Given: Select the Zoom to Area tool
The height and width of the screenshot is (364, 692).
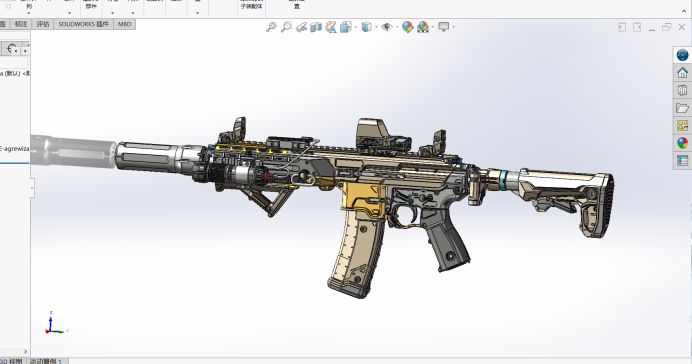Looking at the screenshot, I should [x=286, y=27].
